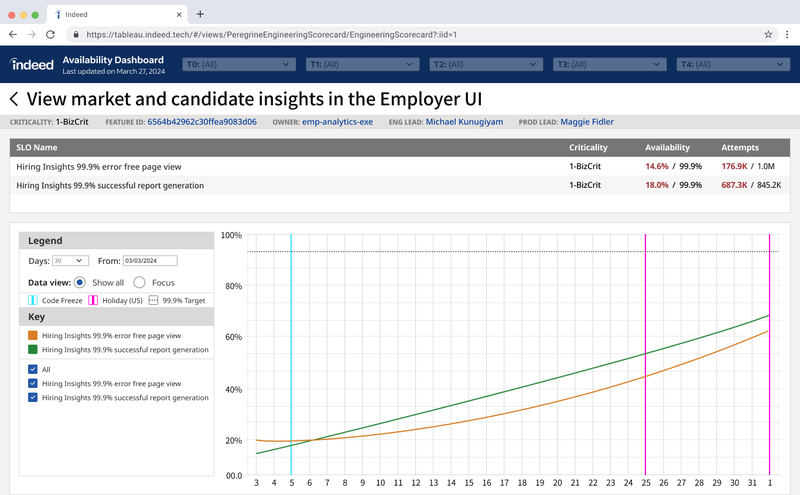Open the emp-analytics-exe owner link
The image size is (800, 495).
pos(337,122)
